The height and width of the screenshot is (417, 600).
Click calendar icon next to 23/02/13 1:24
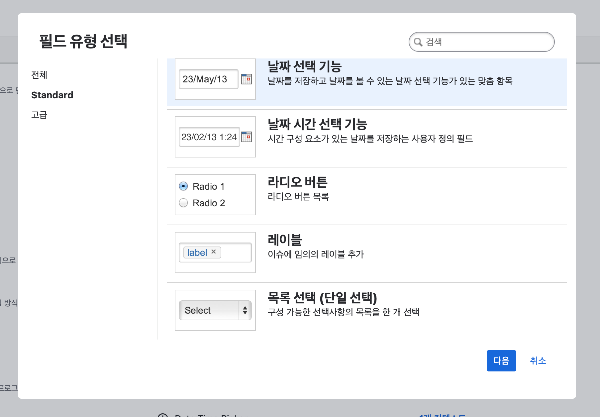click(x=247, y=137)
